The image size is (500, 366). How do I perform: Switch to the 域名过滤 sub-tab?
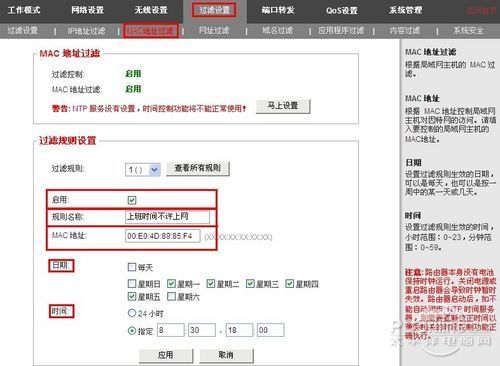point(277,31)
